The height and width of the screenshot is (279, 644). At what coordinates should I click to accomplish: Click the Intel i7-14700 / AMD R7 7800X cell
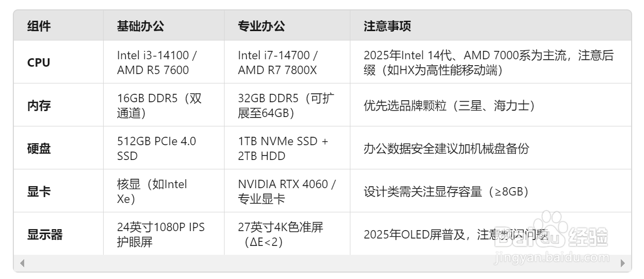[278, 63]
